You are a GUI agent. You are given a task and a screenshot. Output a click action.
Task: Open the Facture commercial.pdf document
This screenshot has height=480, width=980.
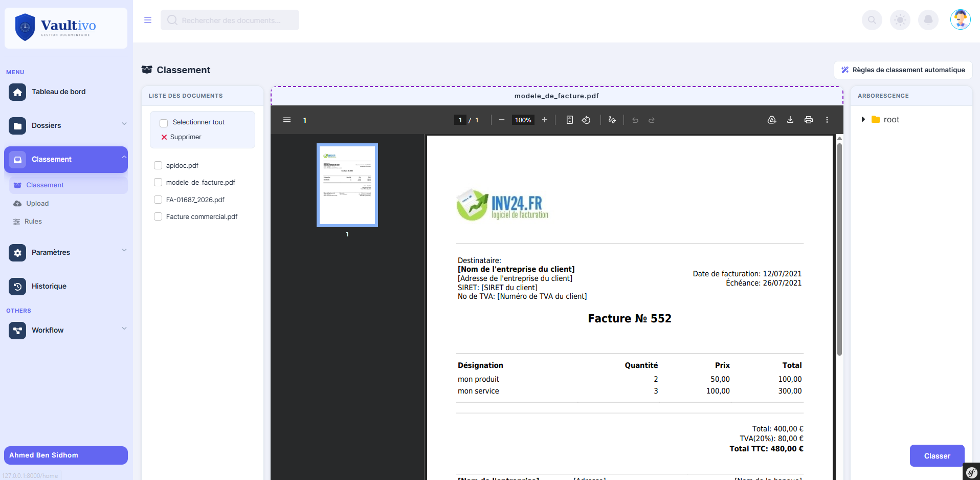(202, 216)
